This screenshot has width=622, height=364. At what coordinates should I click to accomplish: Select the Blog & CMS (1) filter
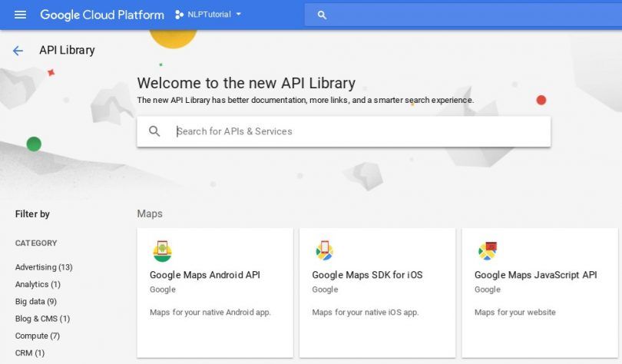click(x=42, y=319)
